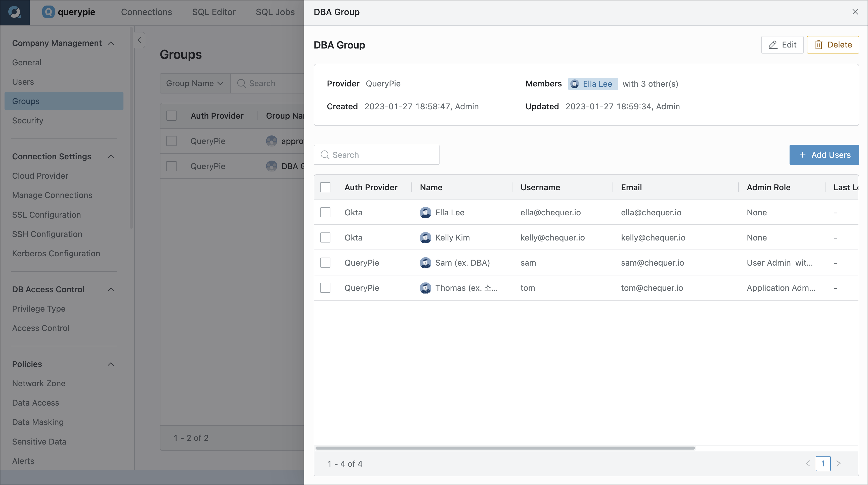Collapse the Policies section
The height and width of the screenshot is (485, 868).
click(111, 364)
